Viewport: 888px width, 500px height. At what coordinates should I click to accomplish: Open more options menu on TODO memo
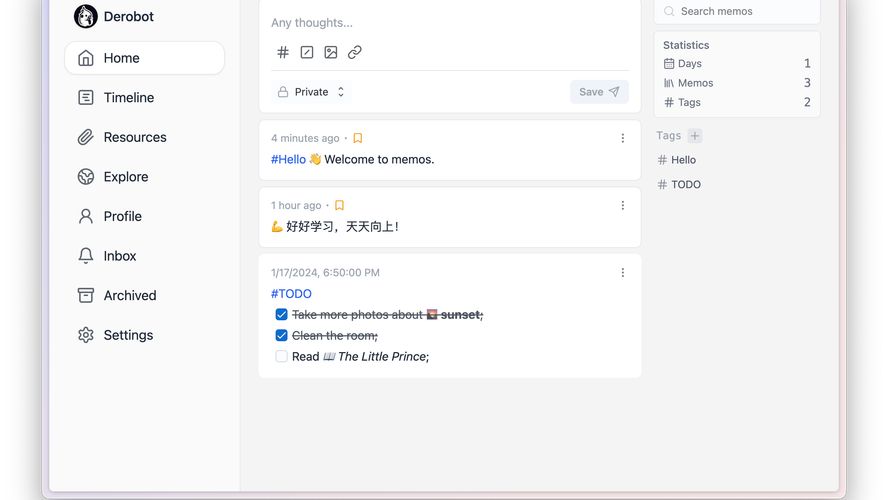(x=622, y=272)
